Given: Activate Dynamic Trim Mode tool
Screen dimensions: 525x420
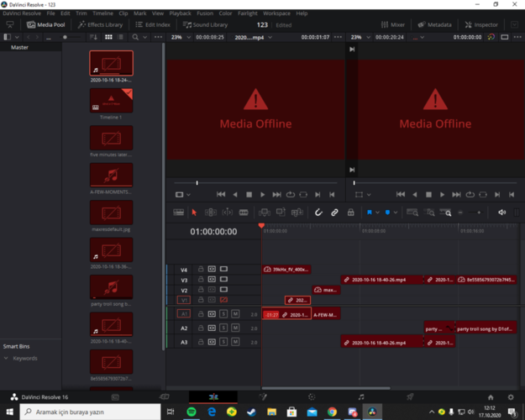Looking at the screenshot, I should [227, 213].
